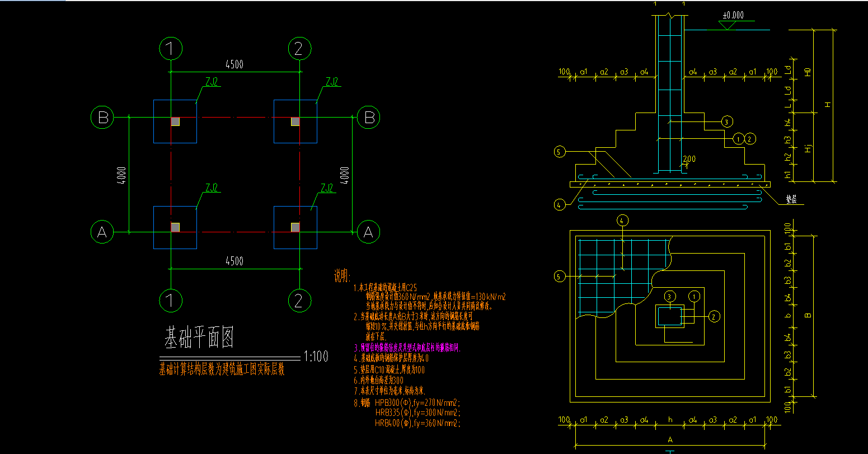Click the magenta note 3 text
Screen dimensions: 868x454
407,348
